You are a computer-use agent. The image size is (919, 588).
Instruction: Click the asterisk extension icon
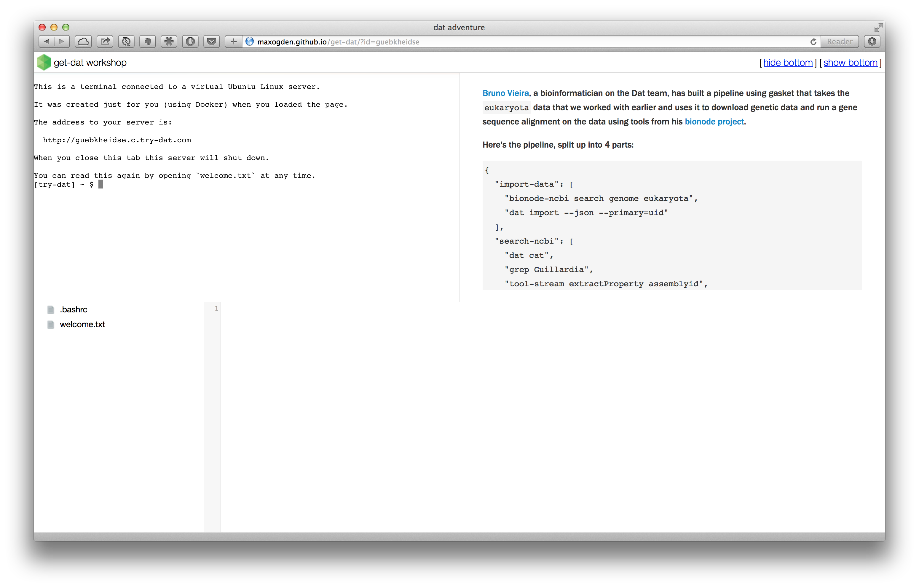click(169, 41)
